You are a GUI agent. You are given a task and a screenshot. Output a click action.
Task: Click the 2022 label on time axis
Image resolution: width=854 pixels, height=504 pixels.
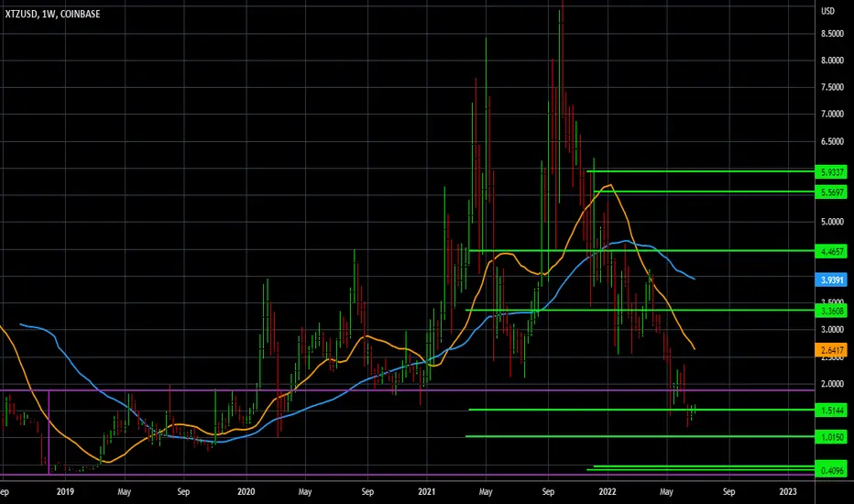[608, 491]
